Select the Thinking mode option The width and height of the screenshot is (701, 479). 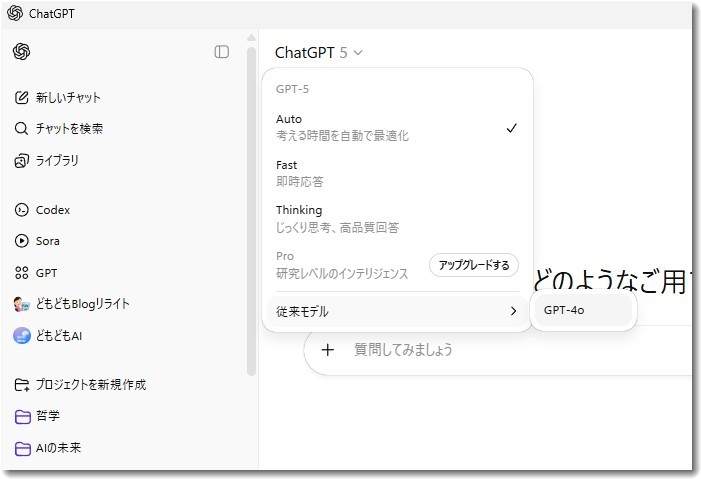[397, 219]
